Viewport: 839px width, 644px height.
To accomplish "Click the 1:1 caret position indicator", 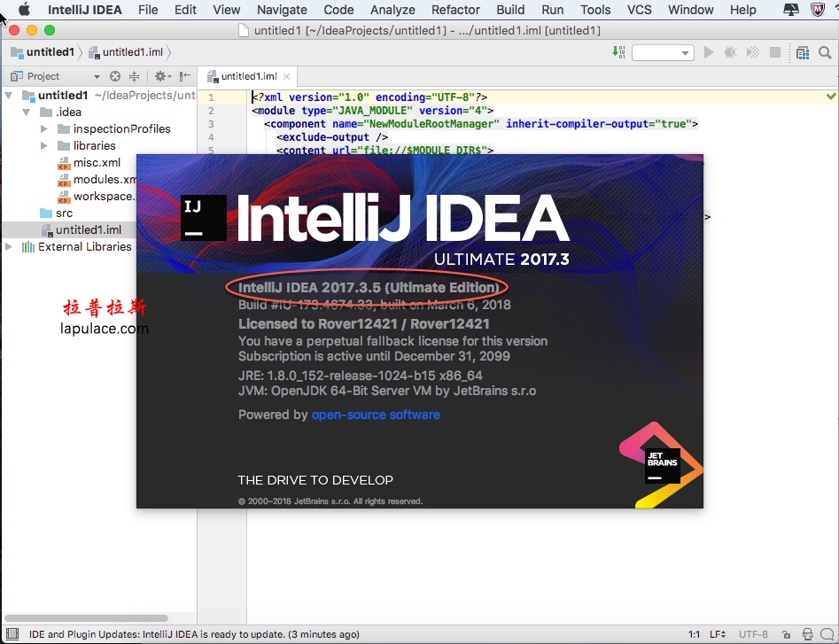I will click(x=694, y=634).
